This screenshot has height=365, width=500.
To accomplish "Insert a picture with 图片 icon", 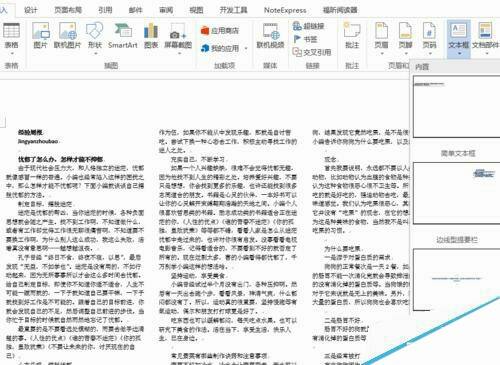I will [41, 35].
